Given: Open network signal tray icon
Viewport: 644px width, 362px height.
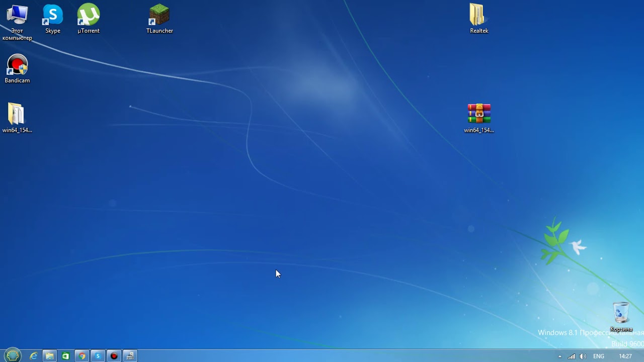Looking at the screenshot, I should pyautogui.click(x=572, y=356).
